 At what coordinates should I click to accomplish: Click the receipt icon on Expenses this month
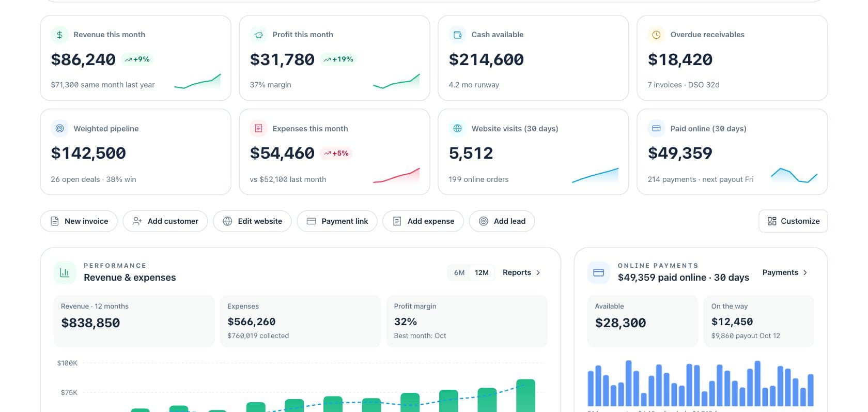[258, 128]
